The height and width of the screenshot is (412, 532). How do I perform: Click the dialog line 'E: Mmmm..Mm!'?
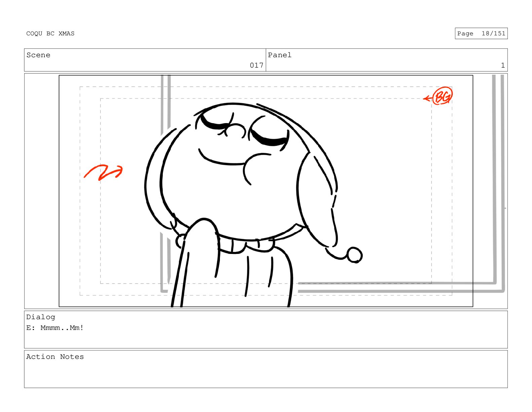pyautogui.click(x=55, y=328)
